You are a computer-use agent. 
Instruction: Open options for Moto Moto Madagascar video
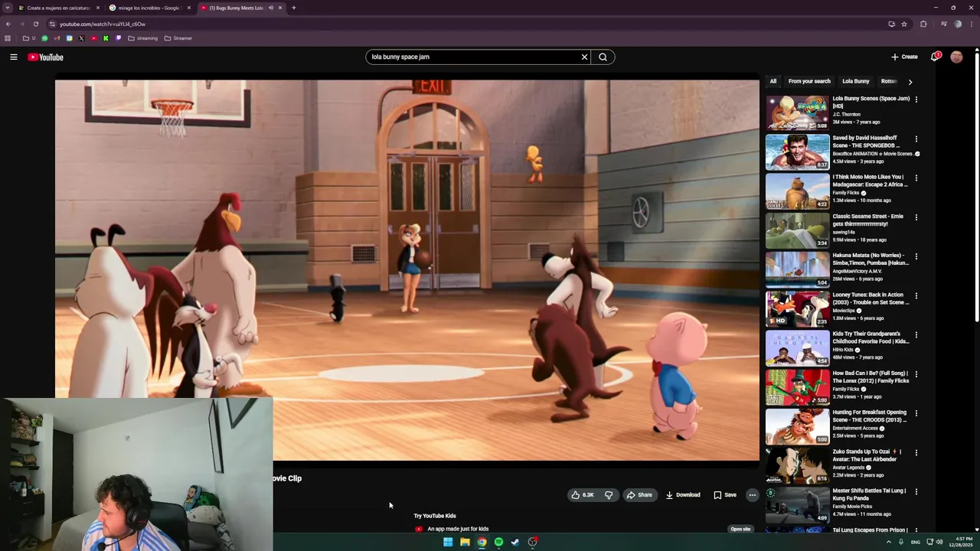pyautogui.click(x=916, y=178)
